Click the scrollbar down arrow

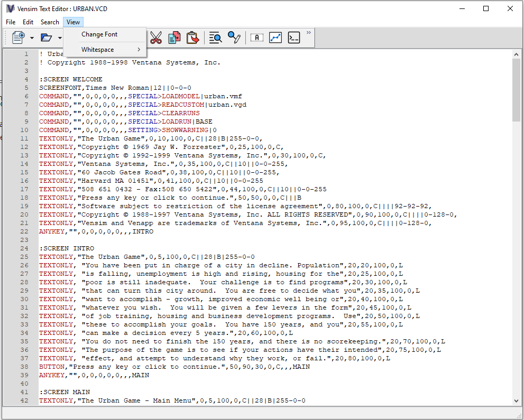[x=516, y=400]
